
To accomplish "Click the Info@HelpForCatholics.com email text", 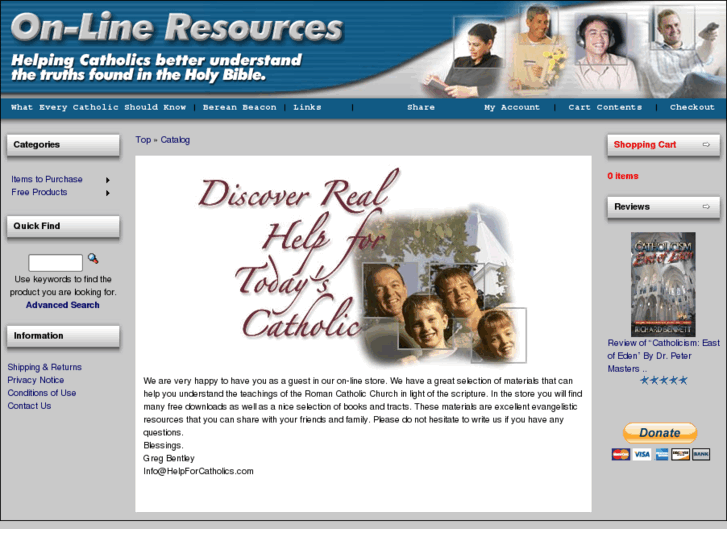I will tap(198, 471).
